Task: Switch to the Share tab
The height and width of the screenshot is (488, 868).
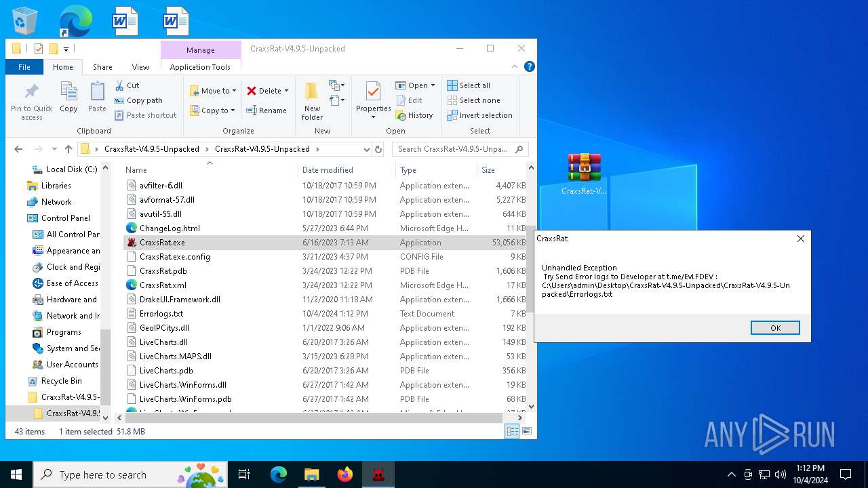Action: (102, 67)
